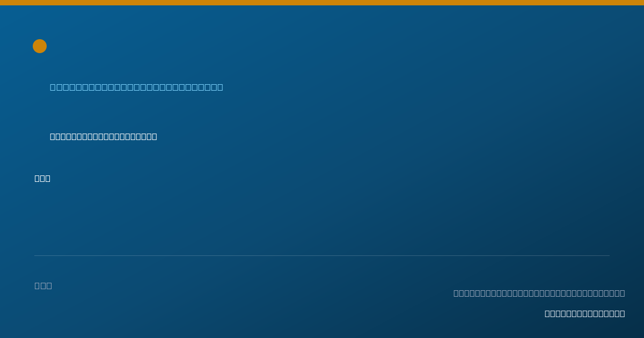Click the white subtitle text line
This screenshot has width=644, height=338.
tap(104, 136)
